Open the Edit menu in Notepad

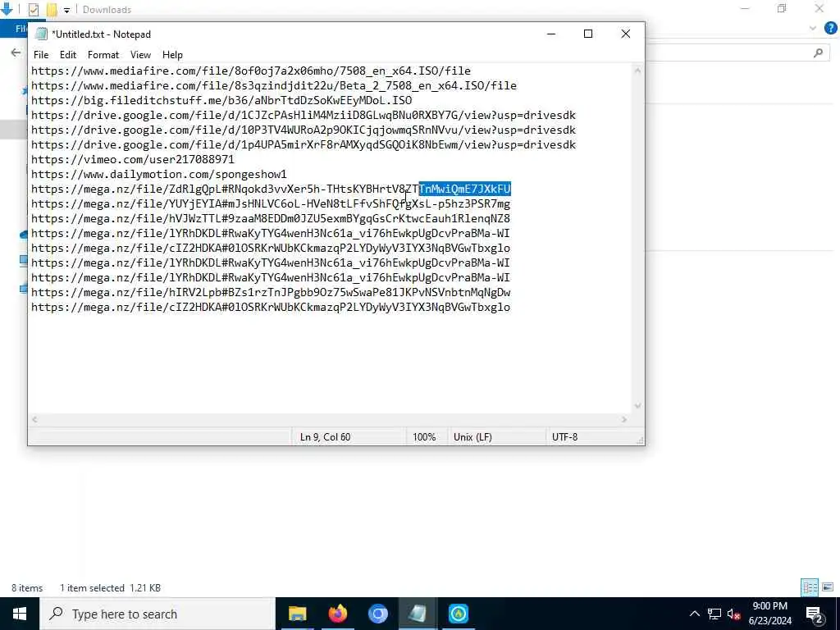[x=68, y=55]
